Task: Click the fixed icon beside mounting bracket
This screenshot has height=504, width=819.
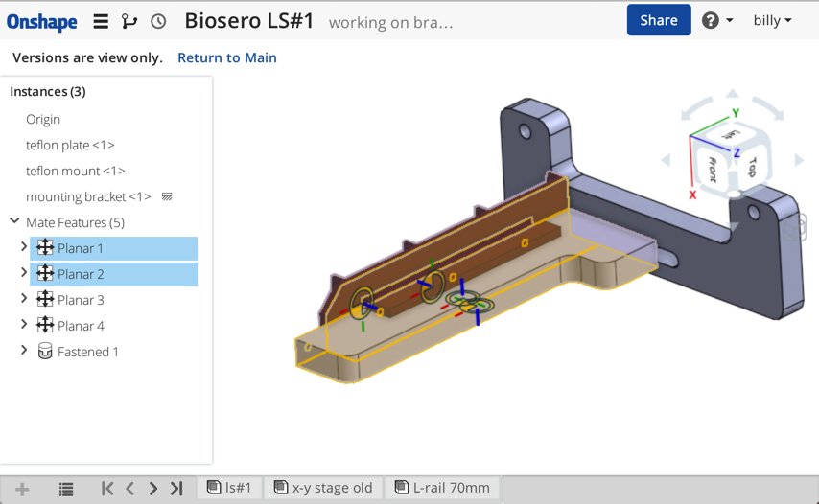Action: [167, 196]
